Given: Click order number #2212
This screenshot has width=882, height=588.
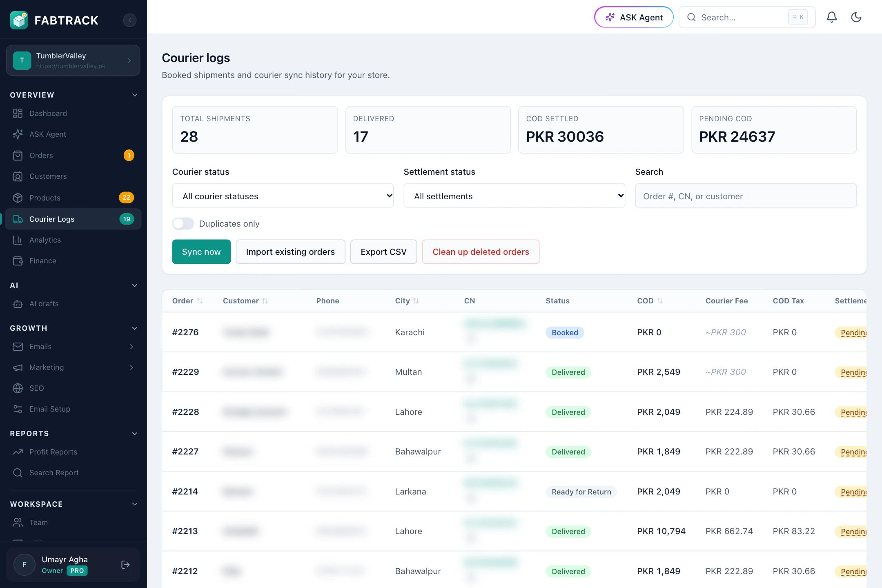Looking at the screenshot, I should 185,571.
